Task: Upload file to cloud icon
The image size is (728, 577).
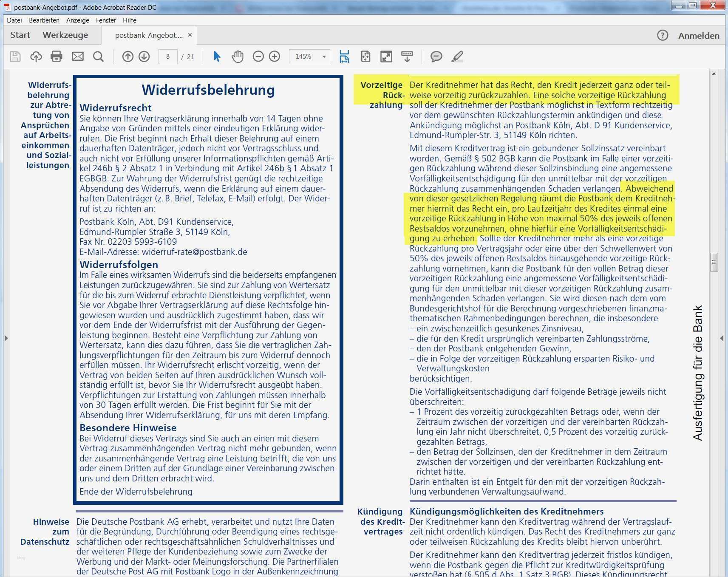Action: [36, 57]
